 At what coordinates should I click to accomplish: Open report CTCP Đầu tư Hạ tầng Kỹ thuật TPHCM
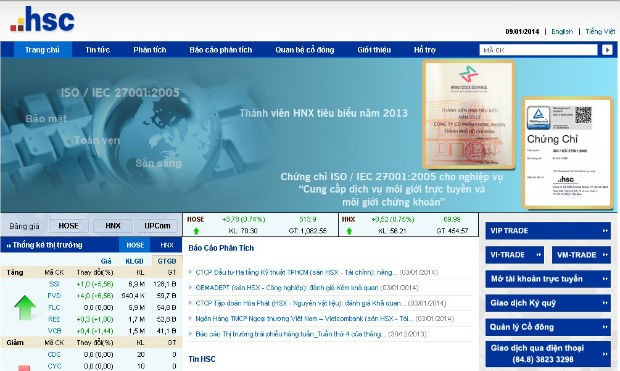pyautogui.click(x=296, y=273)
